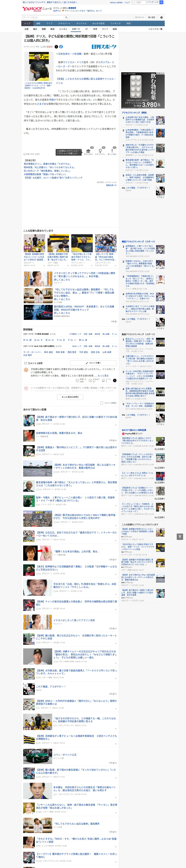Open the 中 vs. 西 game link
Screen dimensions: 186x868
27,340
